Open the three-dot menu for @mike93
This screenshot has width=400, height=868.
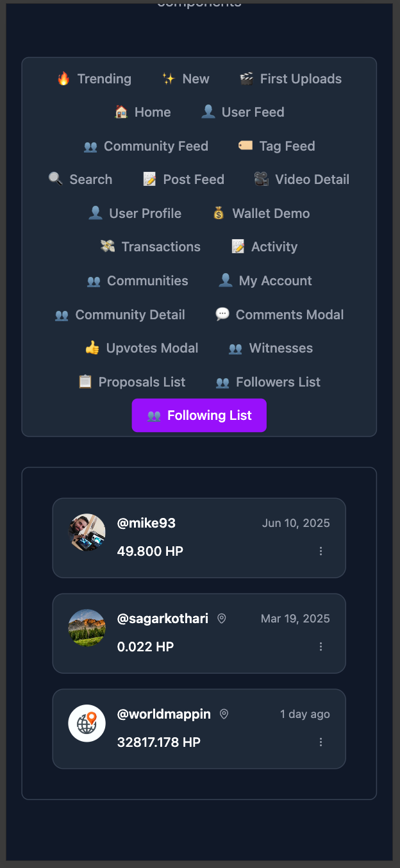coord(321,551)
